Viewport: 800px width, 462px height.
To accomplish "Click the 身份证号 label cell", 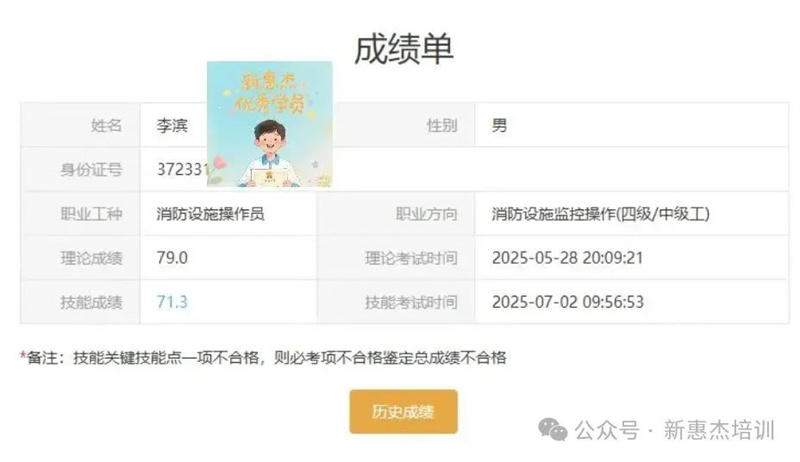I will pyautogui.click(x=80, y=169).
